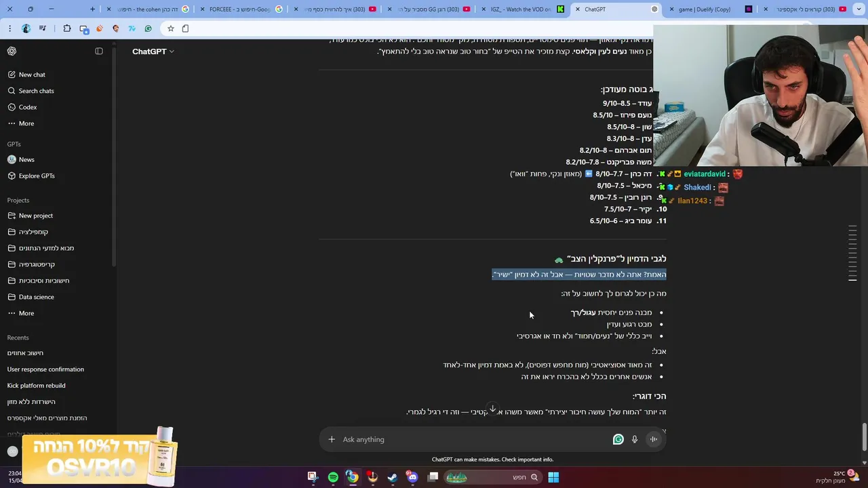Viewport: 868px width, 488px height.
Task: Open recent chat הזמנת מוצרים מאלי אקספרס
Action: point(47,418)
